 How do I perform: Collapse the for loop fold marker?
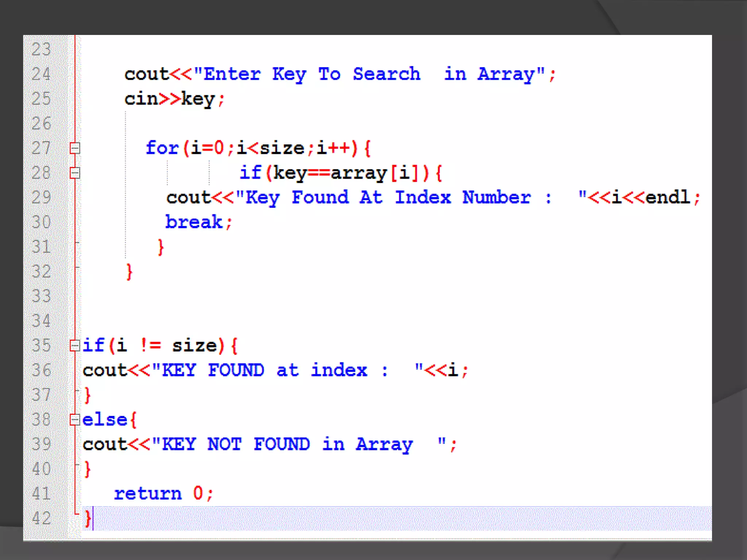point(75,148)
